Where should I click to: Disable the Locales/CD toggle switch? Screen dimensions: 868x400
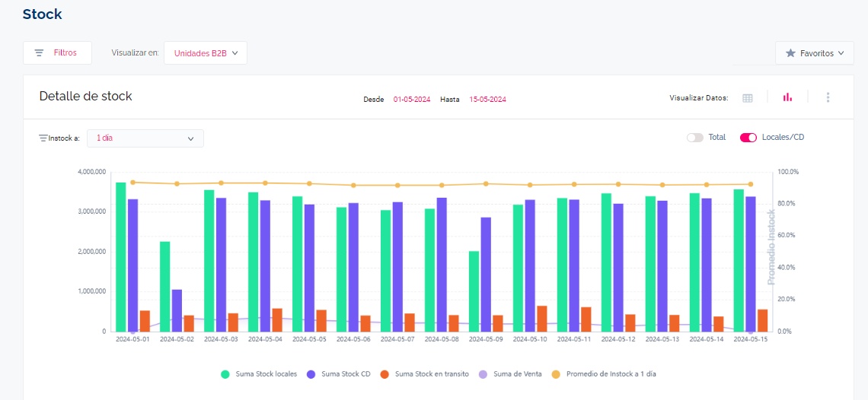[748, 138]
